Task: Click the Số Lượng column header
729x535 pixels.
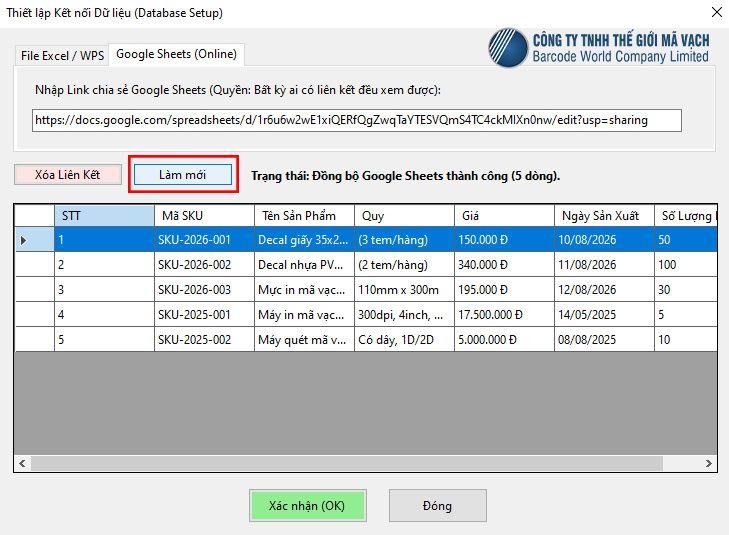Action: click(x=686, y=216)
